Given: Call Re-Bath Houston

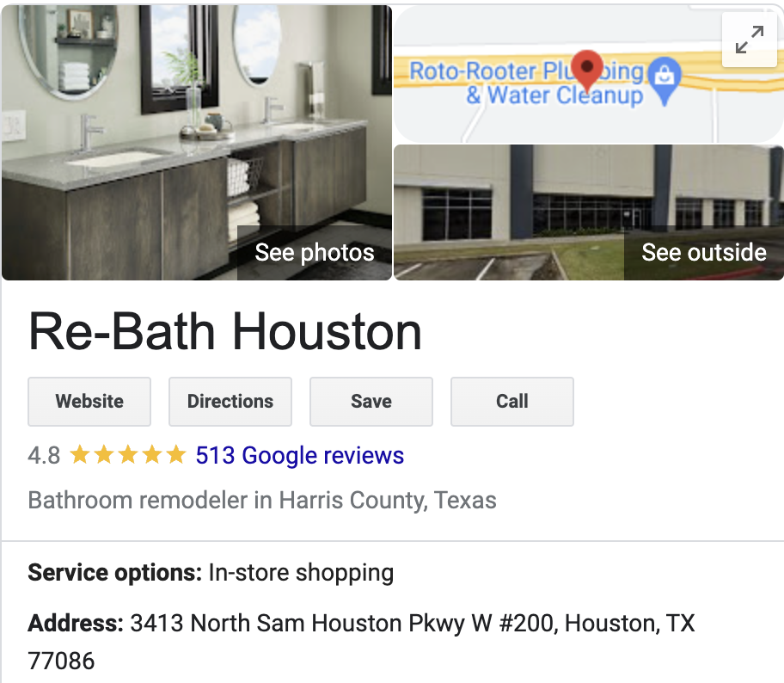Looking at the screenshot, I should pyautogui.click(x=512, y=402).
